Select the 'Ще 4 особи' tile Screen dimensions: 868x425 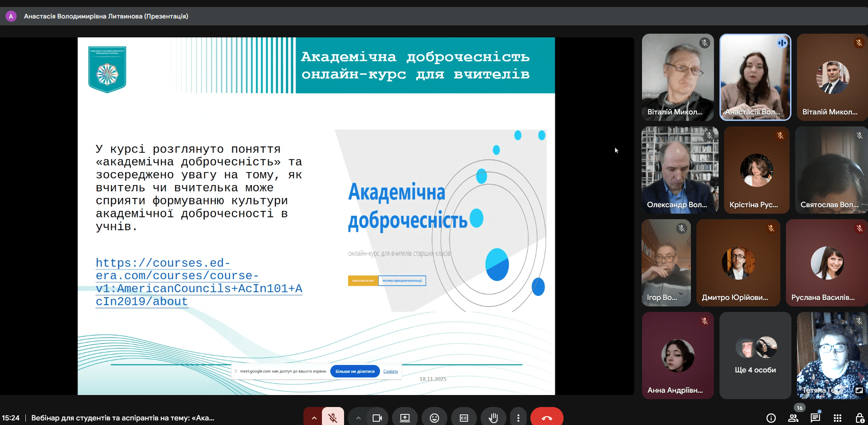(755, 355)
